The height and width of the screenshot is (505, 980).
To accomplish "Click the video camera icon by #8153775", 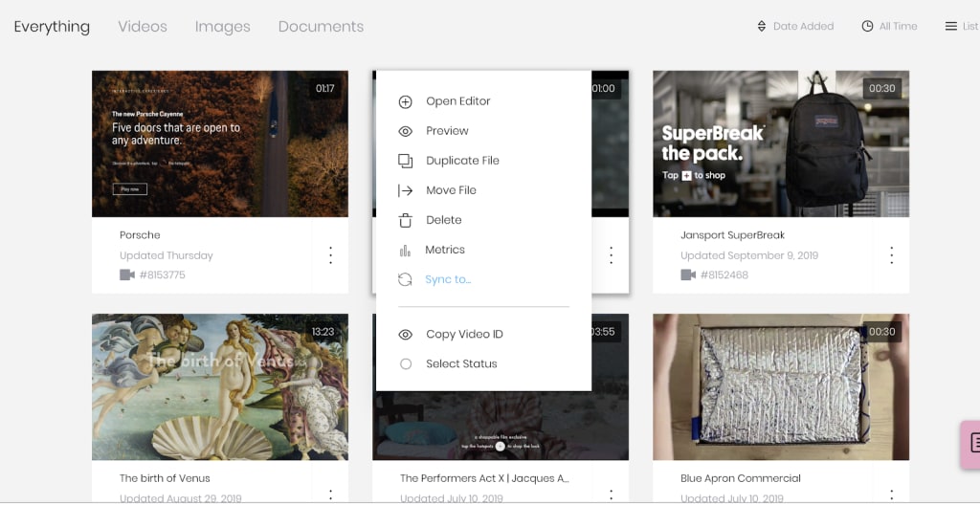I will tap(127, 275).
